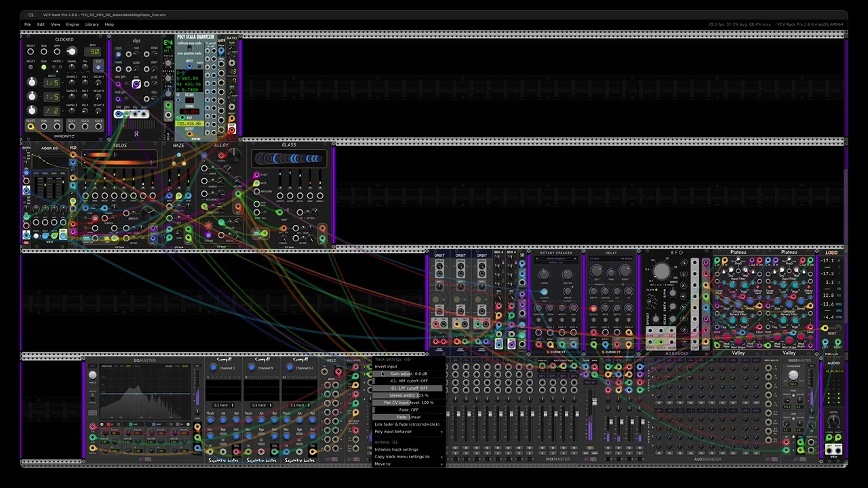Click the INPUT jack on Poly Scala Quantizer

coord(189,66)
